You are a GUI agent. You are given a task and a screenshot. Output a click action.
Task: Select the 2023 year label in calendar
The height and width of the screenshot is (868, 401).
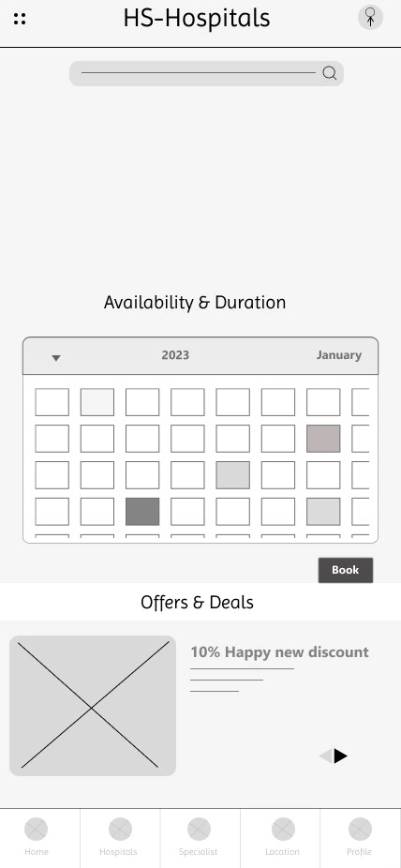[x=175, y=355]
